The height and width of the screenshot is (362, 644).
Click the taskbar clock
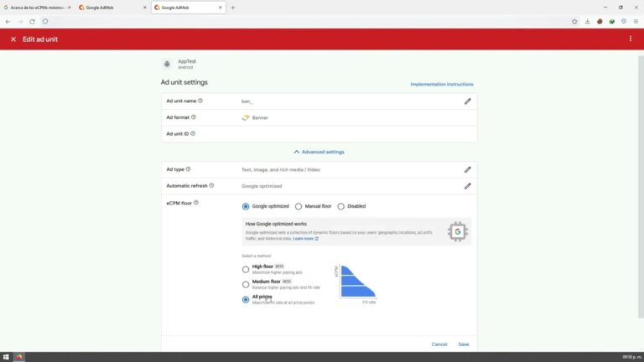coord(631,357)
